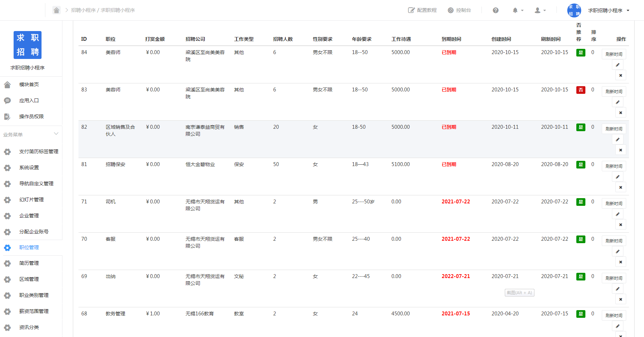
Task: Click 刷新时间 button for ID 84
Action: [614, 54]
